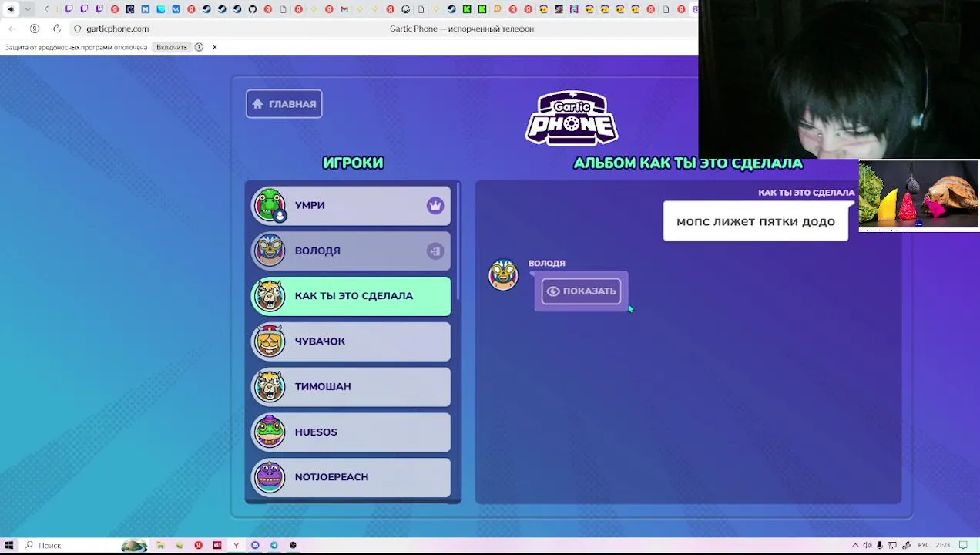
Task: Click the ГЛАВНАЯ home button
Action: 284,104
